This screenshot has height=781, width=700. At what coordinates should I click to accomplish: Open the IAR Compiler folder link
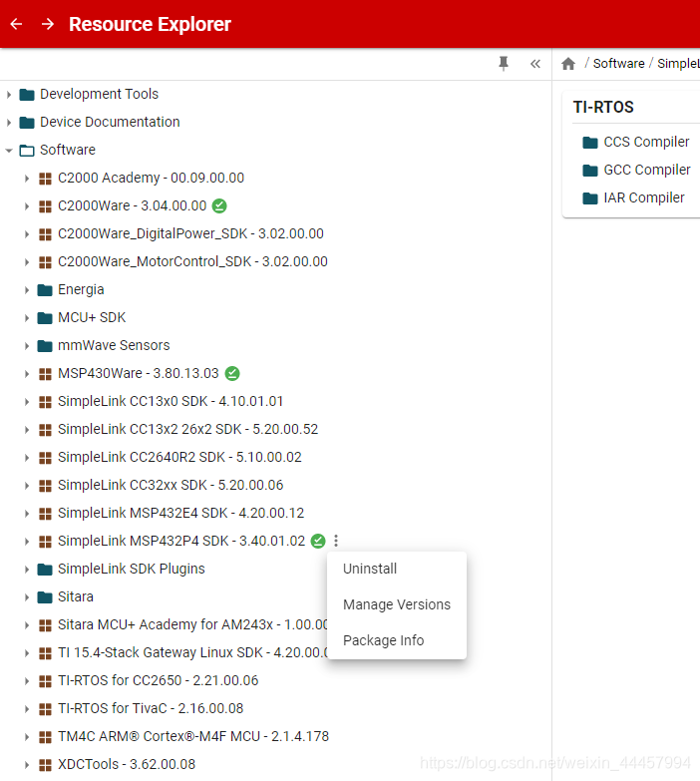[x=644, y=197]
